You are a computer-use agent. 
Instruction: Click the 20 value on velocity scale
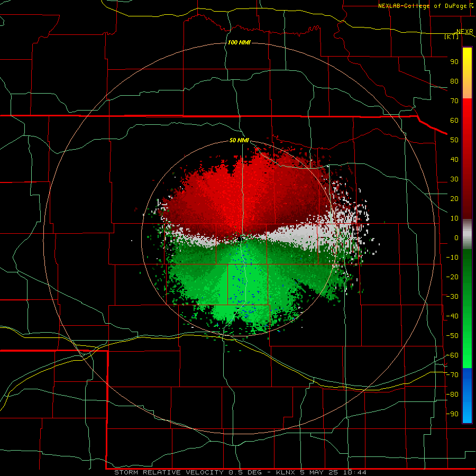click(x=454, y=198)
